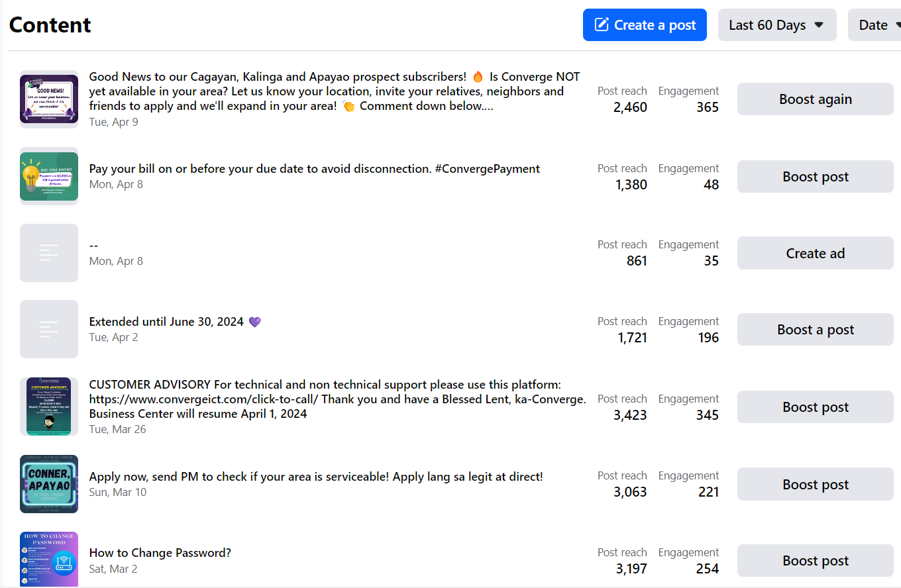
Task: Open the Customer Advisory post thumbnail
Action: pyautogui.click(x=49, y=407)
